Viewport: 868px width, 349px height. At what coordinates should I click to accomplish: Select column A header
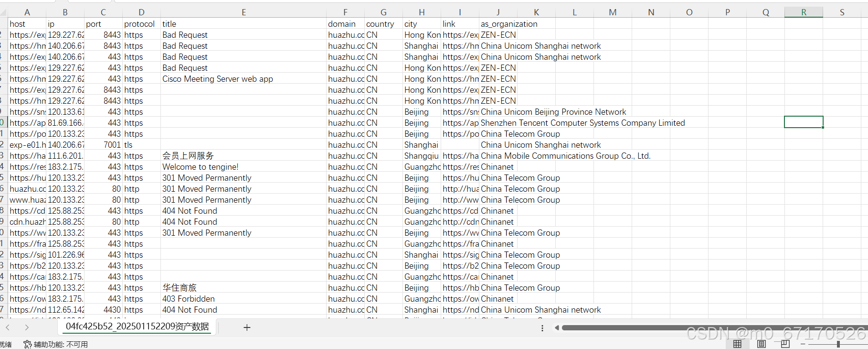[27, 12]
